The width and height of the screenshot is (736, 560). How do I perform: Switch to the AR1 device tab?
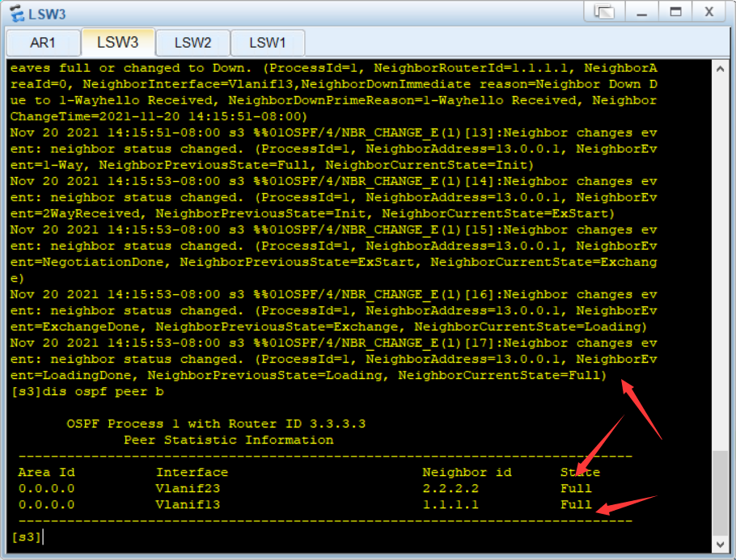point(43,42)
